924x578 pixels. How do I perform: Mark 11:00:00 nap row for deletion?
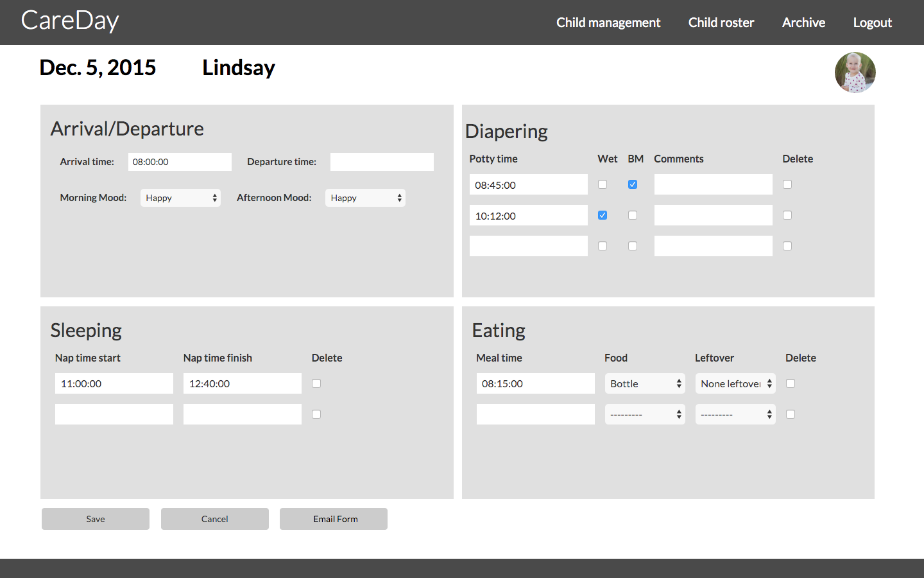coord(316,383)
